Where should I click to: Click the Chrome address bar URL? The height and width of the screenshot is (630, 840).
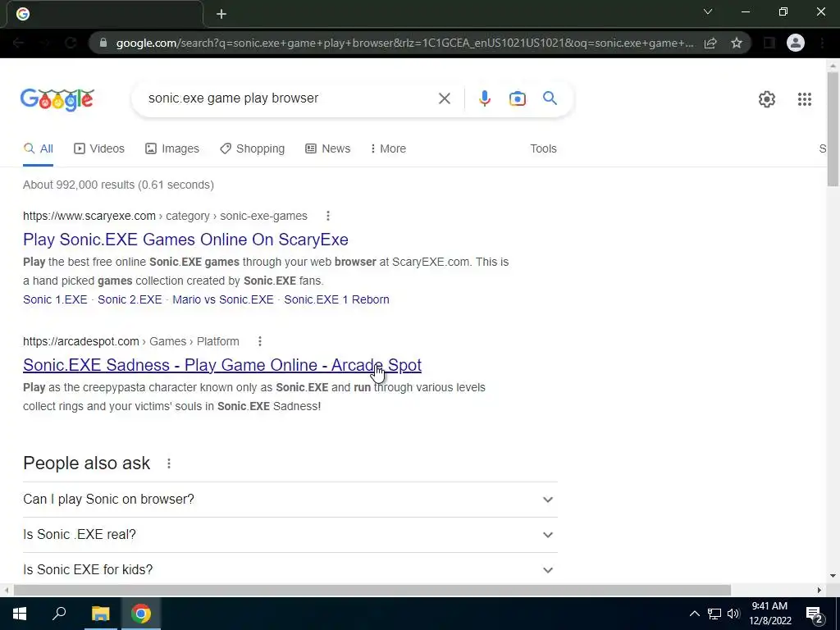(x=405, y=43)
